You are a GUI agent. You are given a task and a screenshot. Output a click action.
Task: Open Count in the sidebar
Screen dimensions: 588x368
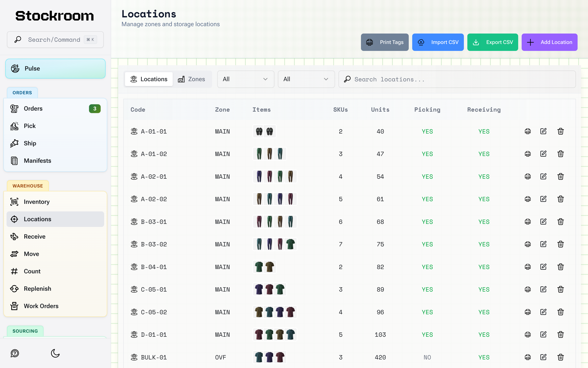55,271
